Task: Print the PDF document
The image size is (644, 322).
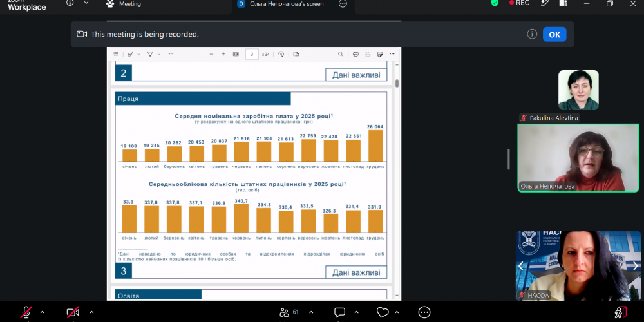Action: (355, 54)
